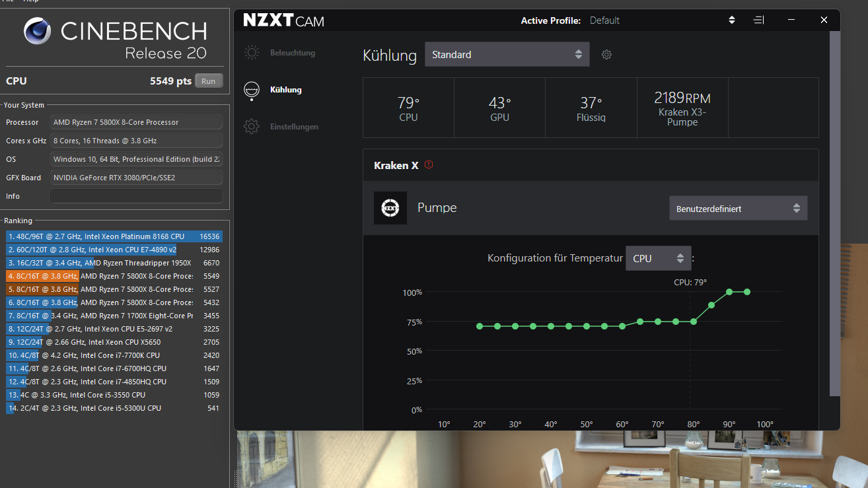Select ranking row Ryzen 5800X scoring 5527
Viewport: 868px width, 488px height.
pos(114,289)
